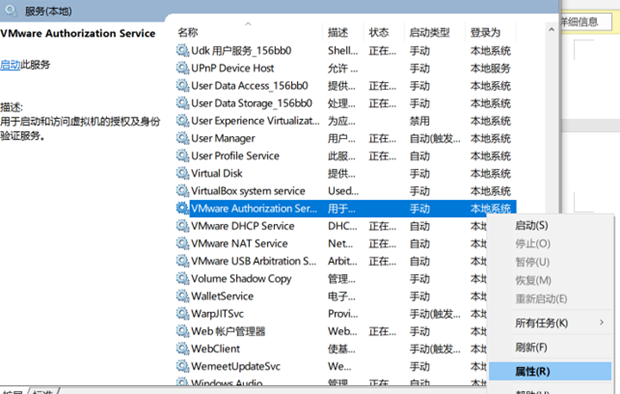Select Web 帐户管理器 service name

point(228,331)
